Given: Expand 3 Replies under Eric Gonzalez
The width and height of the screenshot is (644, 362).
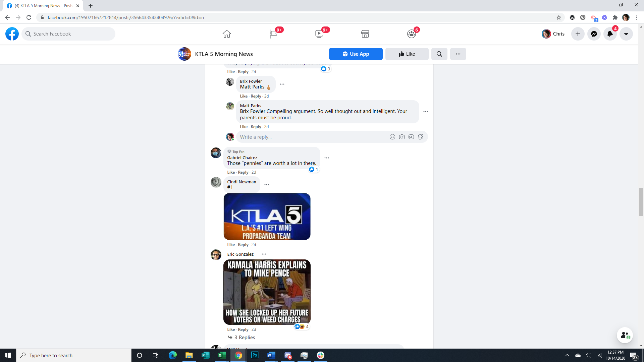Looking at the screenshot, I should tap(245, 338).
